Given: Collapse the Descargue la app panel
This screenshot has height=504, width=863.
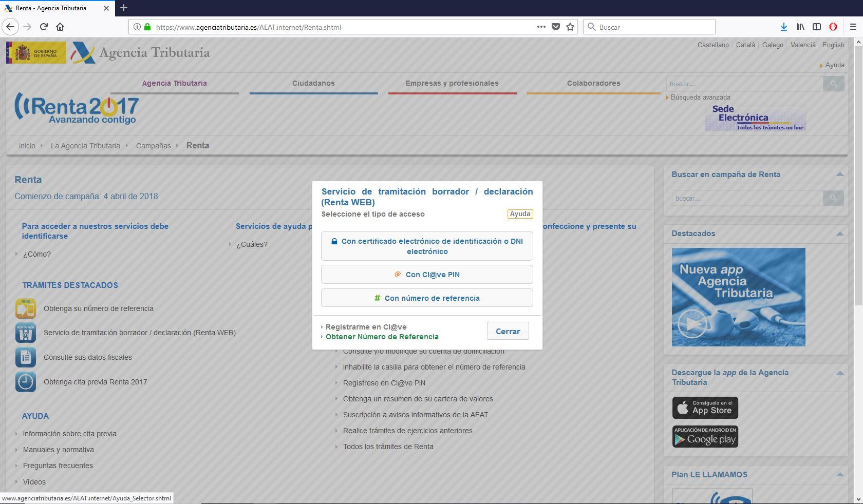Looking at the screenshot, I should (x=840, y=373).
